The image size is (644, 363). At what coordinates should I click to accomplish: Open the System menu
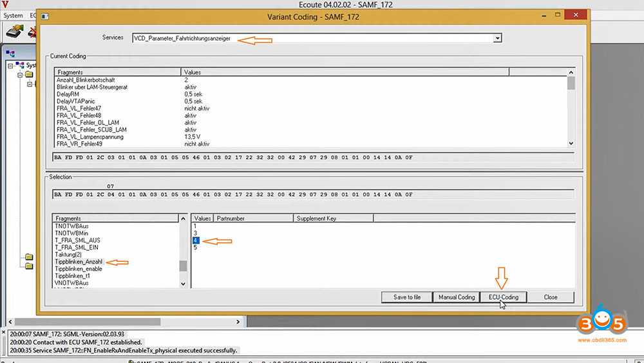[x=13, y=15]
